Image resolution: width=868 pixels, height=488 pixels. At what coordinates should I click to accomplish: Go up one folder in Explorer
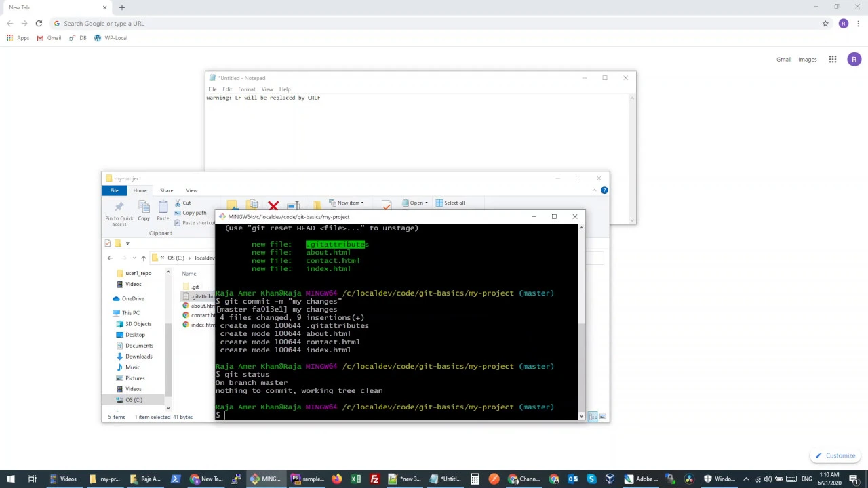[x=143, y=258]
